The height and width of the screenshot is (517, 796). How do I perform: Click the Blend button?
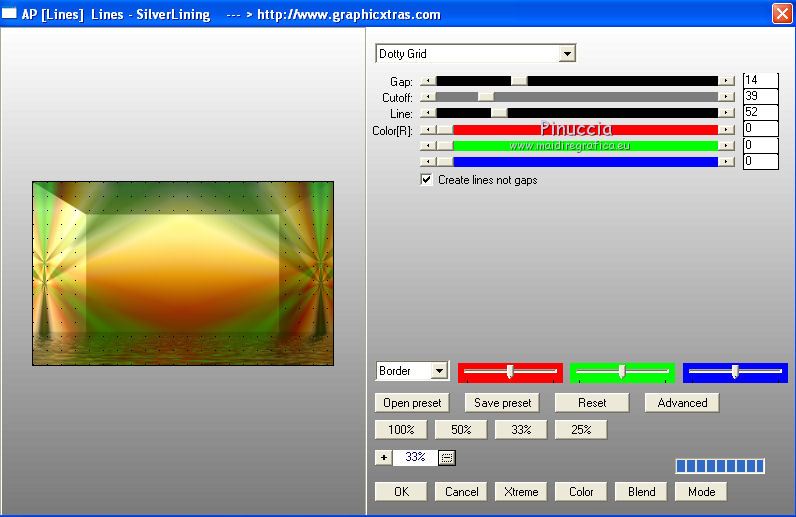click(x=641, y=492)
